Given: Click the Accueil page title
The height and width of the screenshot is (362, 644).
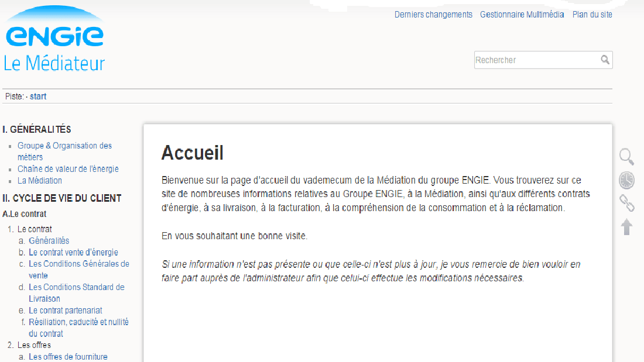Looking at the screenshot, I should pyautogui.click(x=192, y=153).
